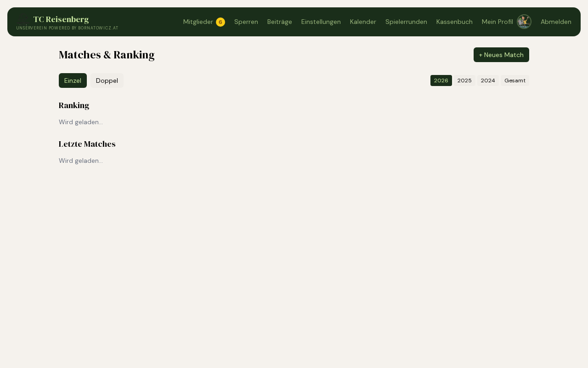The width and height of the screenshot is (588, 368).
Task: Select the Einzel tab
Action: tap(73, 80)
